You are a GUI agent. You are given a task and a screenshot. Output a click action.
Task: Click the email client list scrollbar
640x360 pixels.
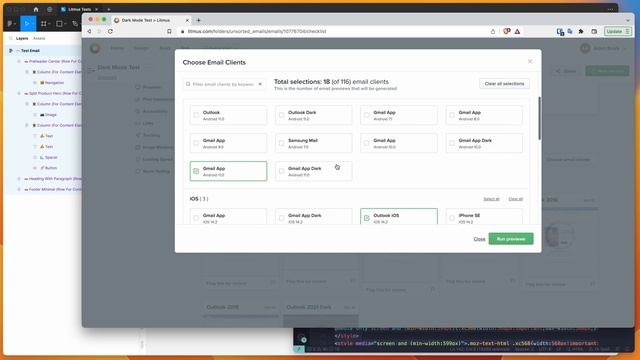[x=539, y=118]
